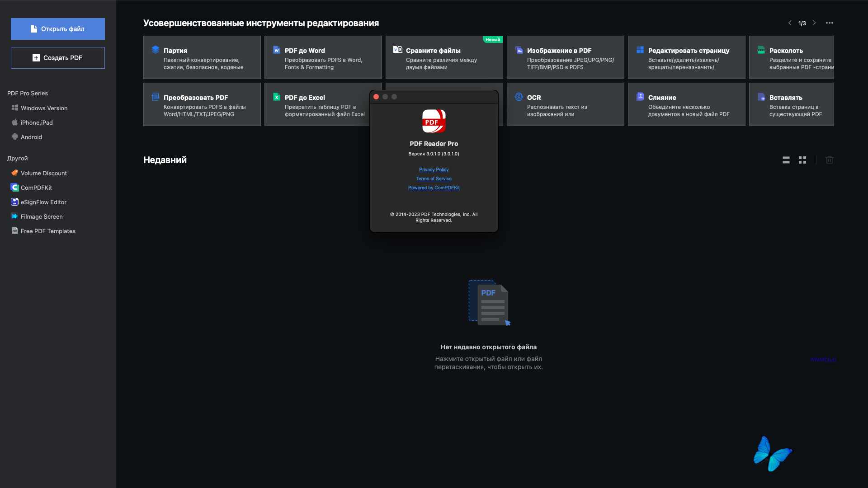
Task: Click the PDF до Excel icon
Action: (277, 97)
